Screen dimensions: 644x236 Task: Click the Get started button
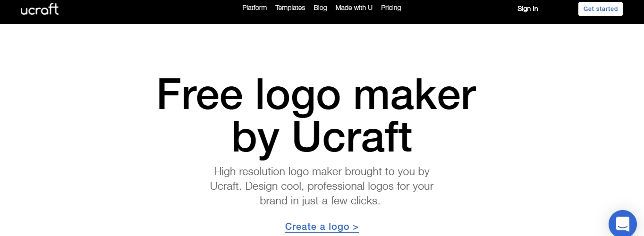pyautogui.click(x=601, y=9)
